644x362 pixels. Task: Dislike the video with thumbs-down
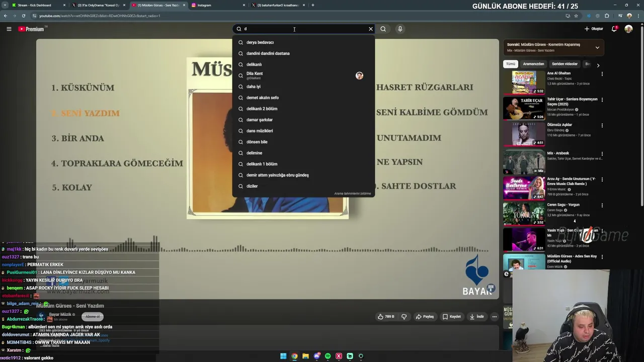(x=404, y=317)
